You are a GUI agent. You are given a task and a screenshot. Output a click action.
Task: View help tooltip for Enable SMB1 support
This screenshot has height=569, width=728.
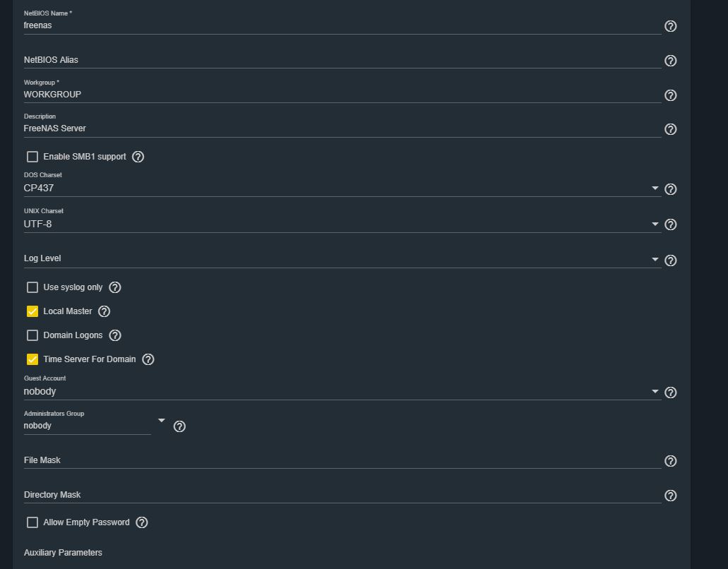pyautogui.click(x=138, y=157)
